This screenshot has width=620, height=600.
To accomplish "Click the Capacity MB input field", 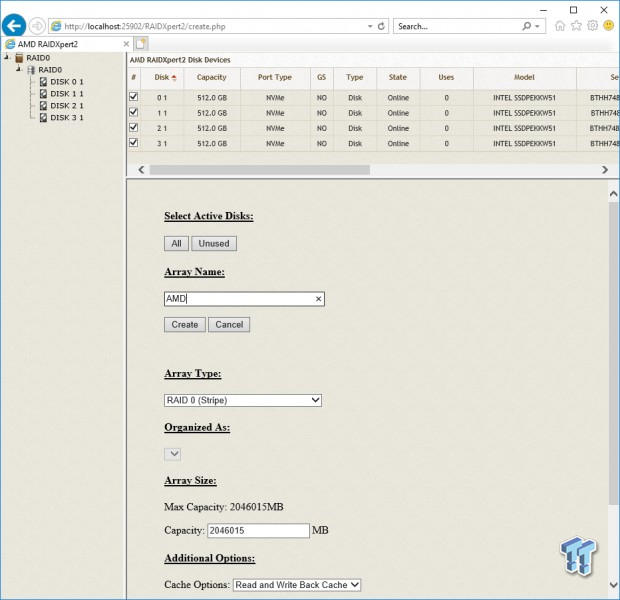I will [x=258, y=530].
